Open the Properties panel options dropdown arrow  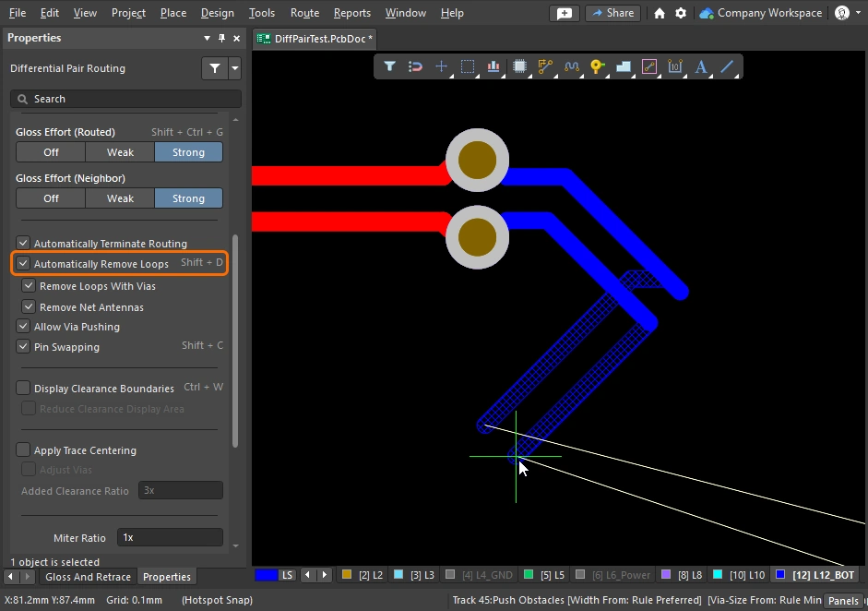(x=207, y=39)
